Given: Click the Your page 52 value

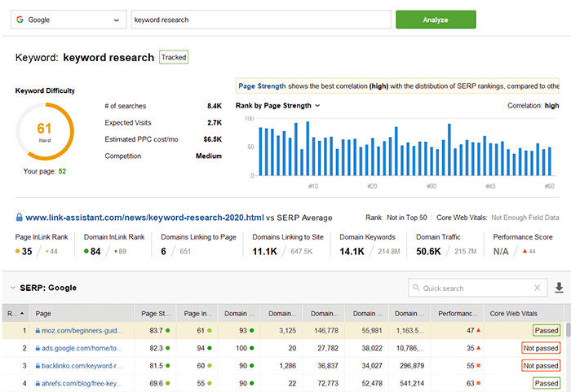Looking at the screenshot, I should click(62, 171).
